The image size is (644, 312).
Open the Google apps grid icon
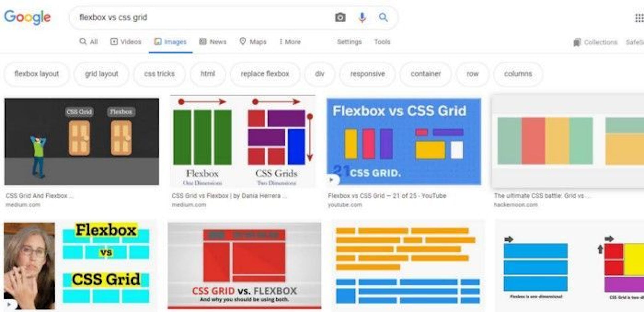click(639, 18)
